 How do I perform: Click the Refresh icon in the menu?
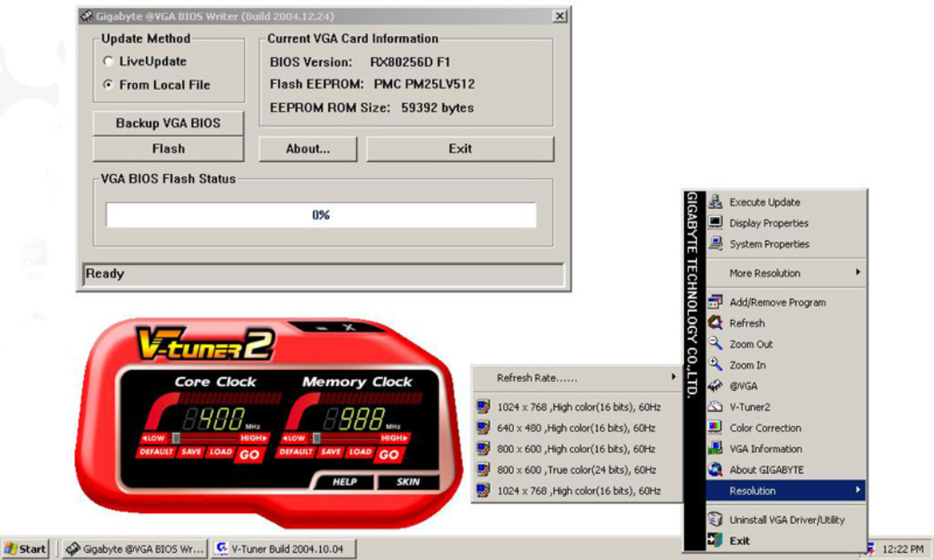coord(714,322)
